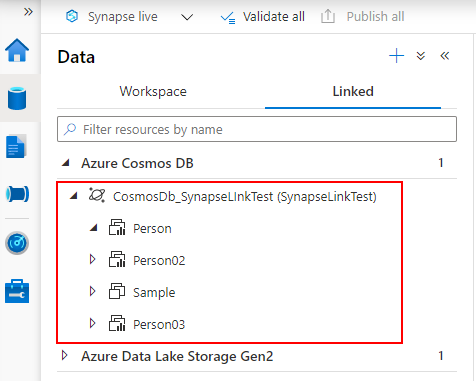Click the search magnifier icon
Screen dimensions: 476x381
(x=70, y=129)
